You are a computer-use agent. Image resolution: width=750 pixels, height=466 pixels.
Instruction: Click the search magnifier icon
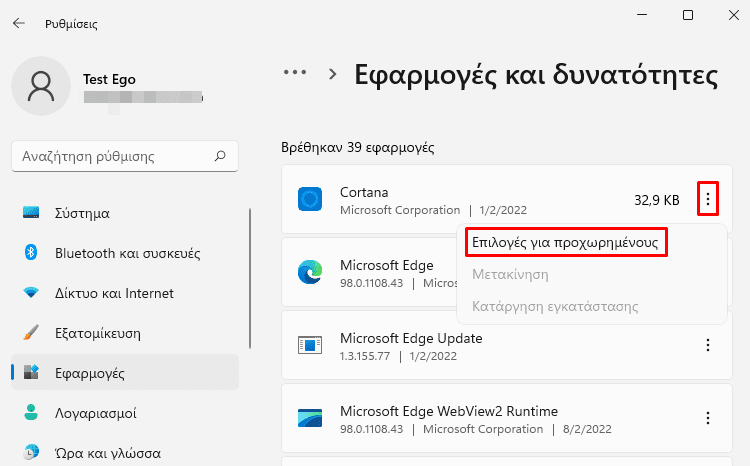coord(220,156)
